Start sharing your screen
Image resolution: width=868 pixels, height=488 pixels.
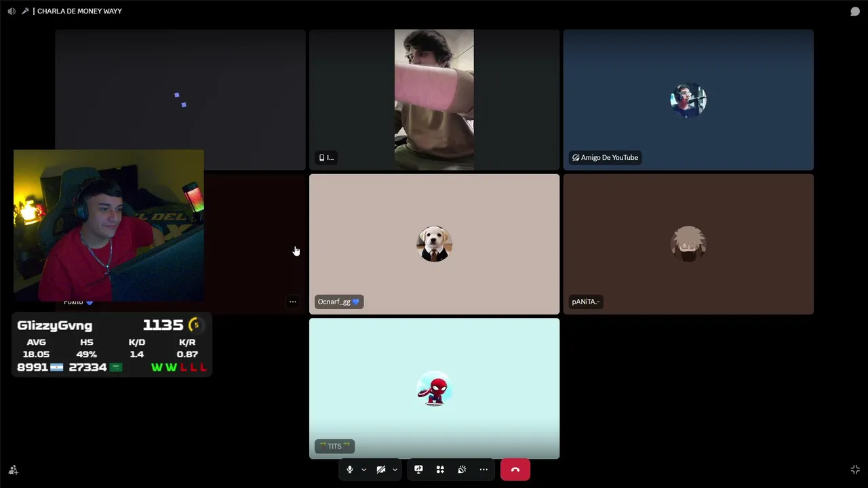click(x=418, y=470)
